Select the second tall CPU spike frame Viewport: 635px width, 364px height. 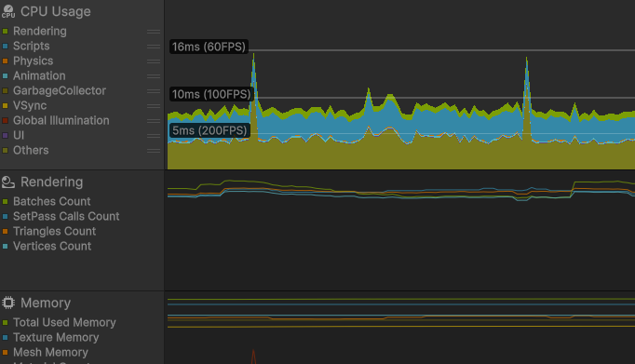click(527, 114)
